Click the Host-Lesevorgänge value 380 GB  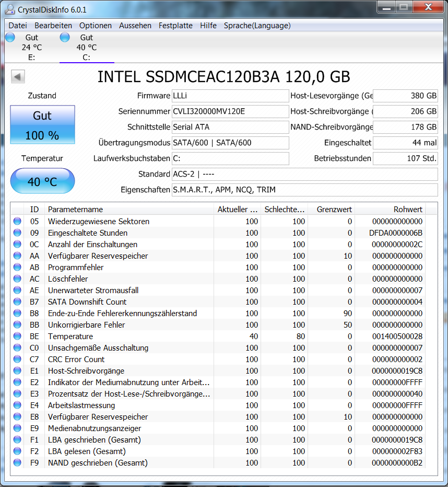point(406,96)
